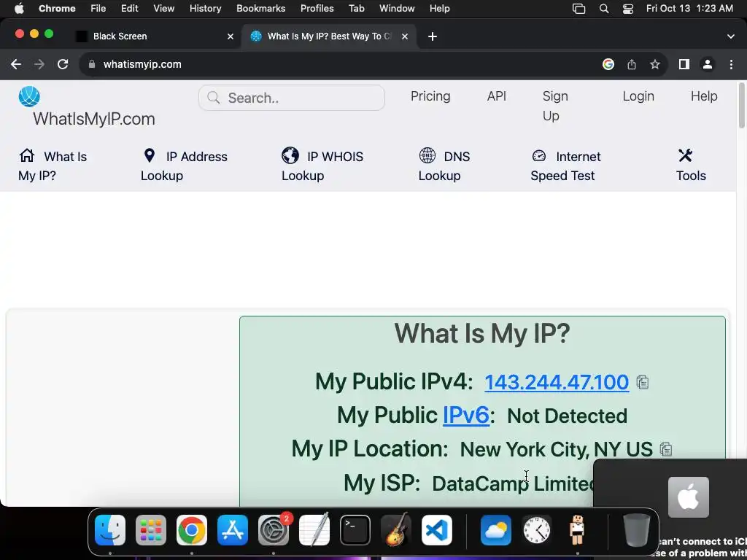
Task: Open Visual Studio Code from the dock
Action: (x=437, y=530)
